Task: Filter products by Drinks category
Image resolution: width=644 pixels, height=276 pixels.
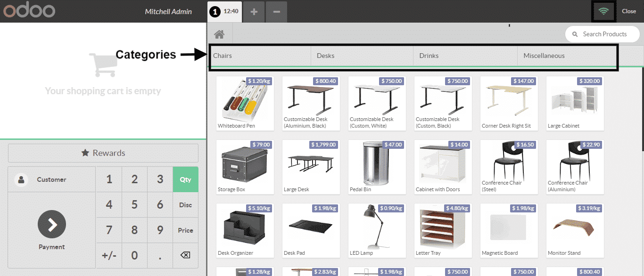Action: 465,56
